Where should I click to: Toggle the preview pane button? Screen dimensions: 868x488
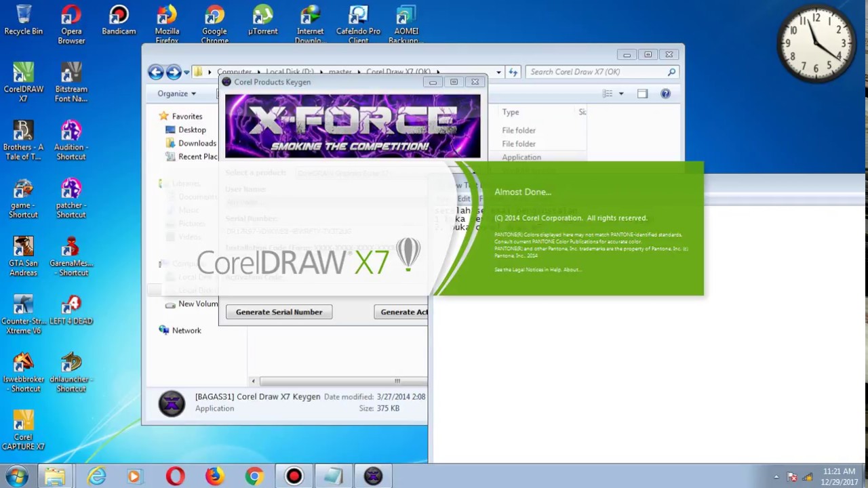(x=642, y=94)
